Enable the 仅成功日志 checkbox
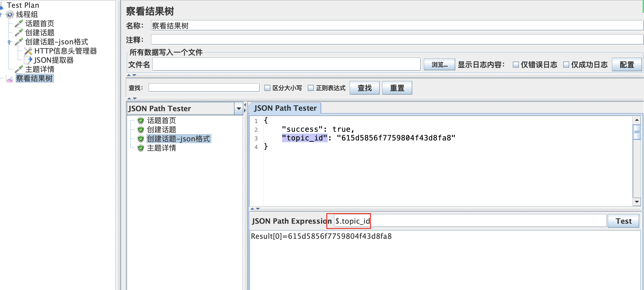 click(566, 65)
